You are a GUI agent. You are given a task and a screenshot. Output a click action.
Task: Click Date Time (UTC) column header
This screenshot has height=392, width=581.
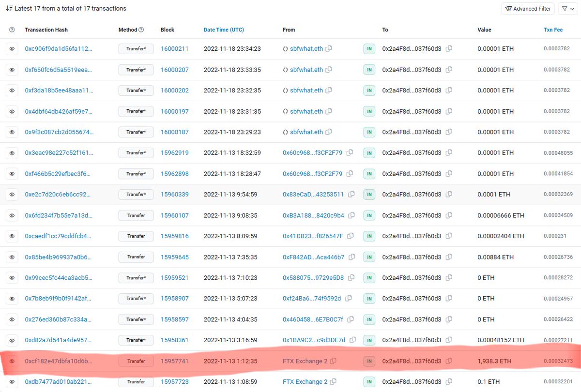(x=224, y=30)
